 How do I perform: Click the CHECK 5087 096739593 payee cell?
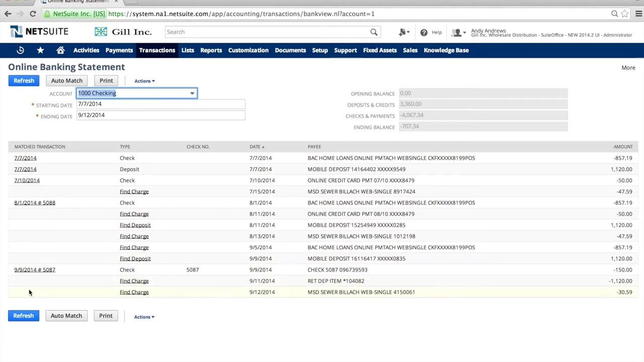coord(338,270)
